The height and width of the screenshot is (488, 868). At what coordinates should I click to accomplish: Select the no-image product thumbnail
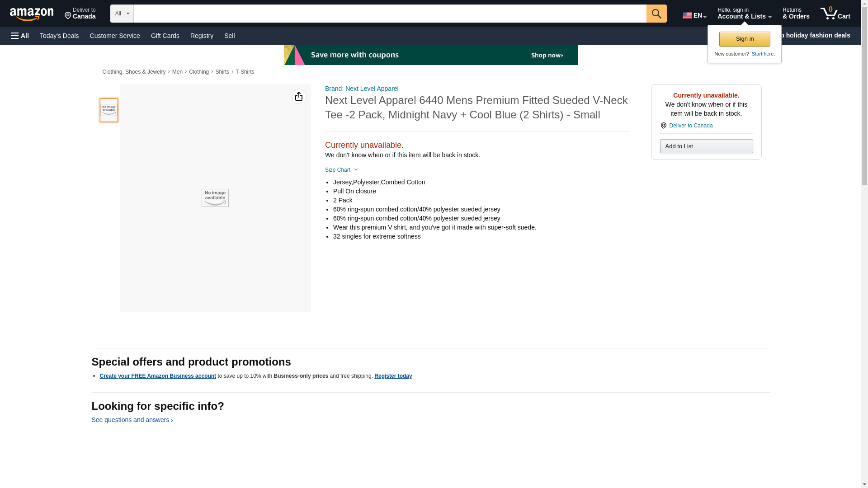(x=108, y=110)
